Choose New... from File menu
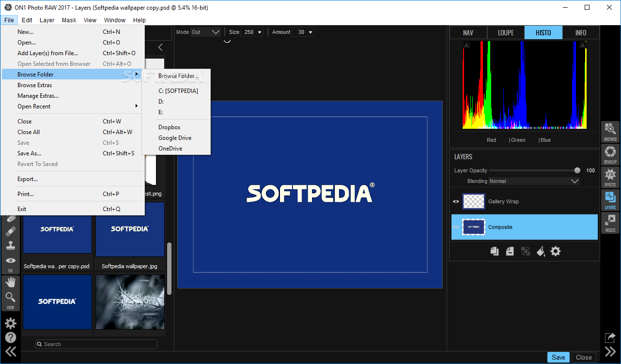This screenshot has width=621, height=364. point(73,32)
